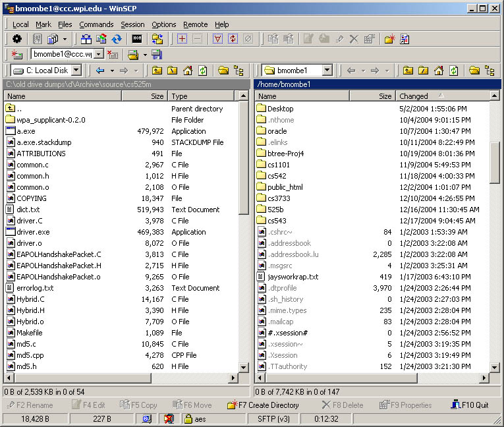
Task: Sort local panel by Type column
Action: click(201, 96)
